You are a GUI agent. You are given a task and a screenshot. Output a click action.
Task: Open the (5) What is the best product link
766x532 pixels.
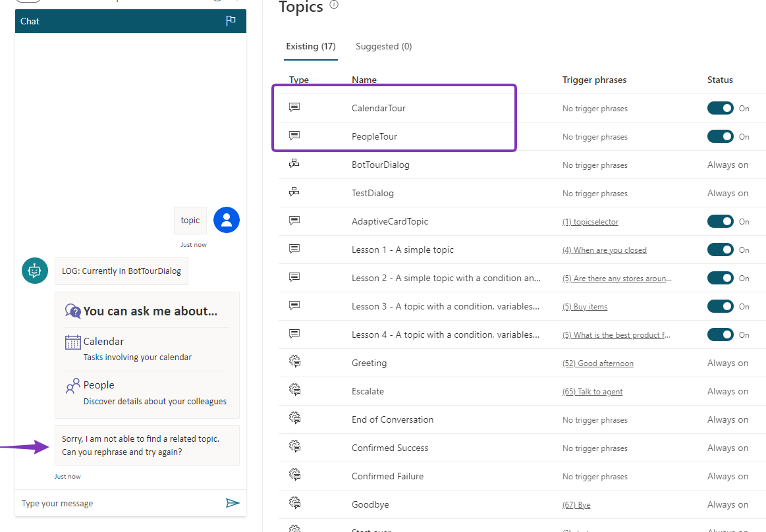[x=616, y=335]
